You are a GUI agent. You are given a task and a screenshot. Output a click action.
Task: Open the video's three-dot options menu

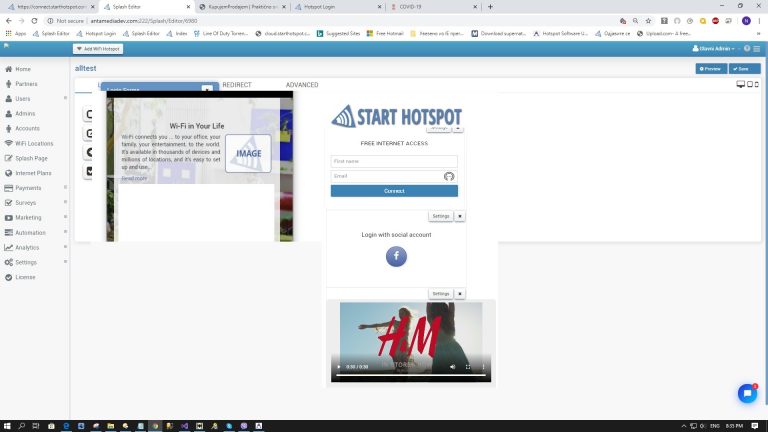coord(484,367)
